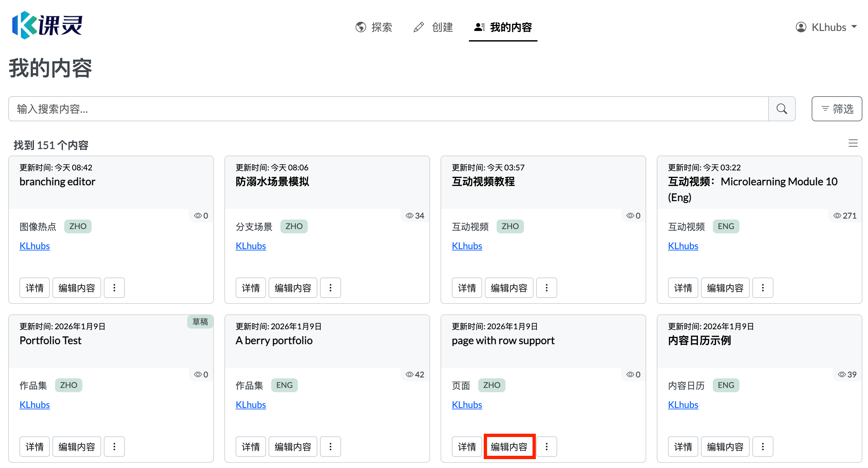Click the globe icon beside 探索

point(361,27)
